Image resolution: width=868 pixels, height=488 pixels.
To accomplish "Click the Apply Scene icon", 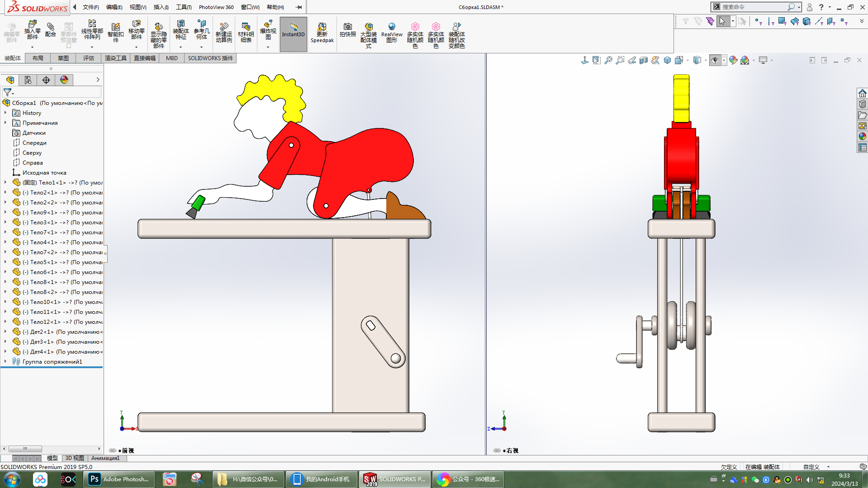I will (x=745, y=60).
